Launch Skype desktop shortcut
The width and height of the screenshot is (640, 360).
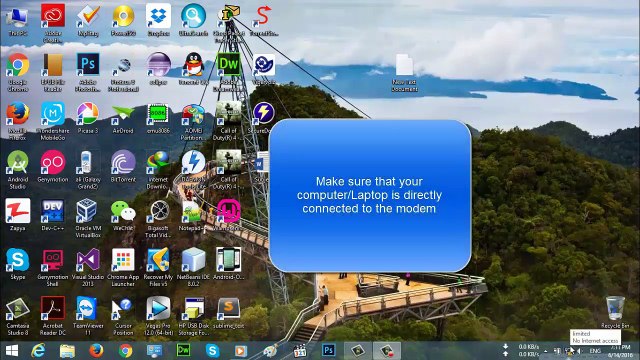tap(18, 264)
